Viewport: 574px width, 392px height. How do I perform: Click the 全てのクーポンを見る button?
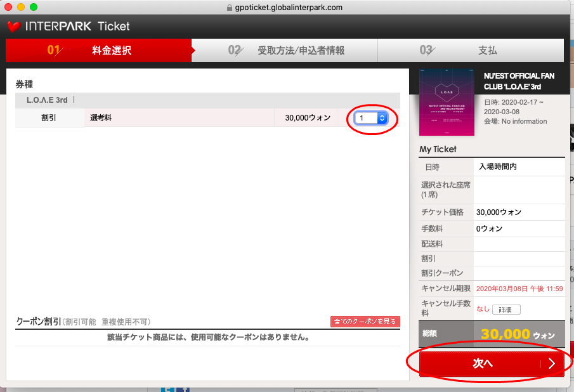coord(365,322)
